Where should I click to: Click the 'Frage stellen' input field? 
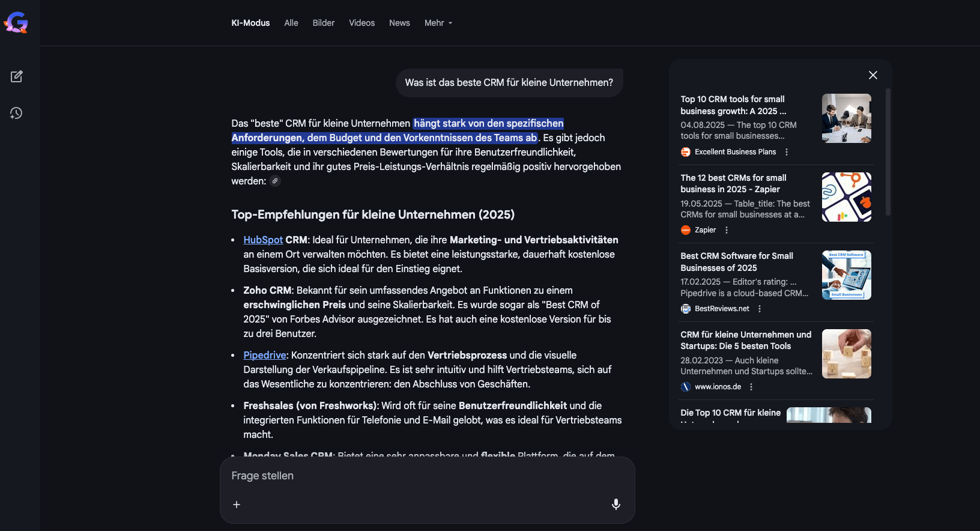tap(427, 476)
